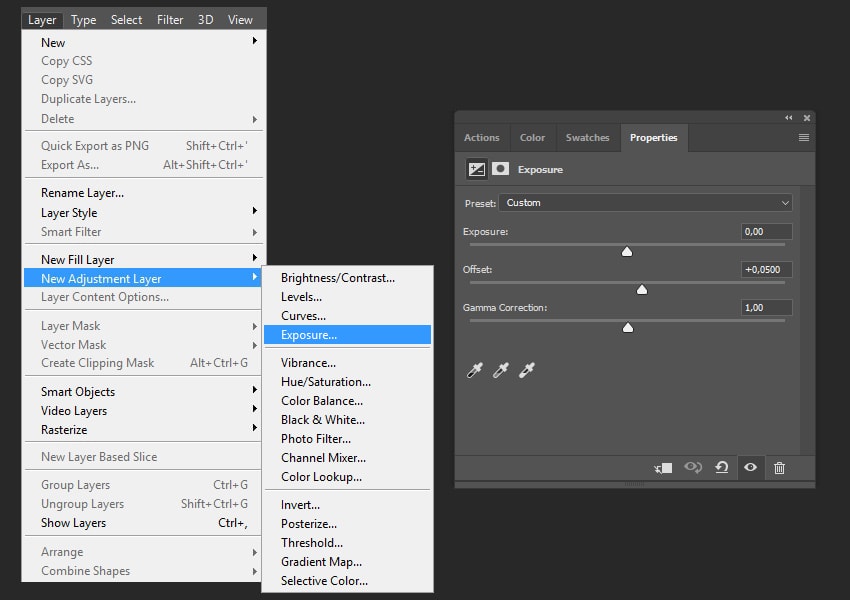Image resolution: width=850 pixels, height=600 pixels.
Task: Click the Offset value field
Action: tap(767, 269)
